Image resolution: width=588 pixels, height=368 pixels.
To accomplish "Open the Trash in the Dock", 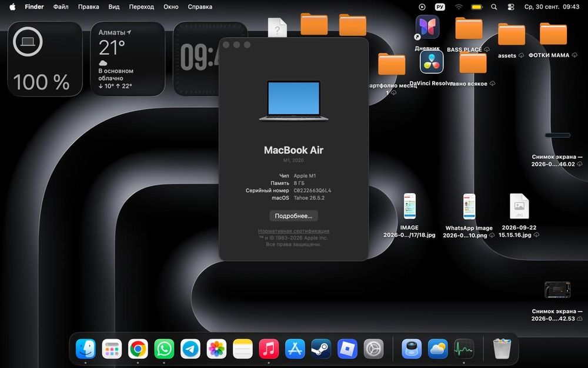I will coord(502,349).
